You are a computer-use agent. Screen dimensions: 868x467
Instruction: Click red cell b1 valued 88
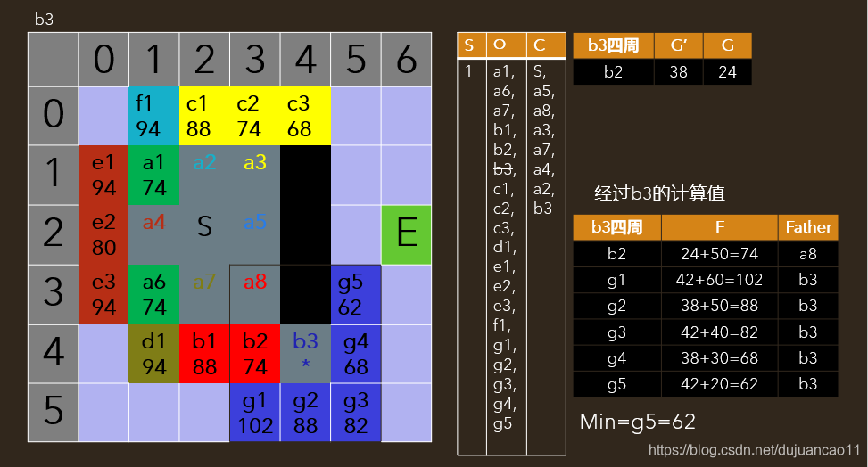[x=204, y=354]
